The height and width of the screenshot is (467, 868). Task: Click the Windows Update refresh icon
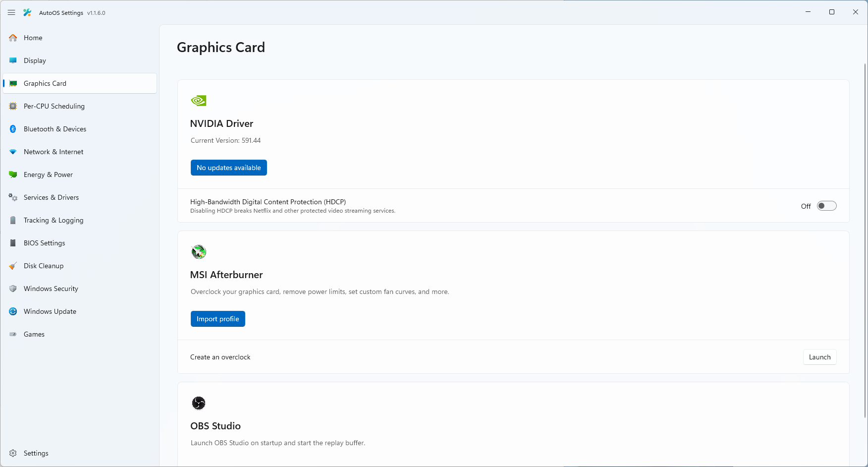(x=13, y=311)
